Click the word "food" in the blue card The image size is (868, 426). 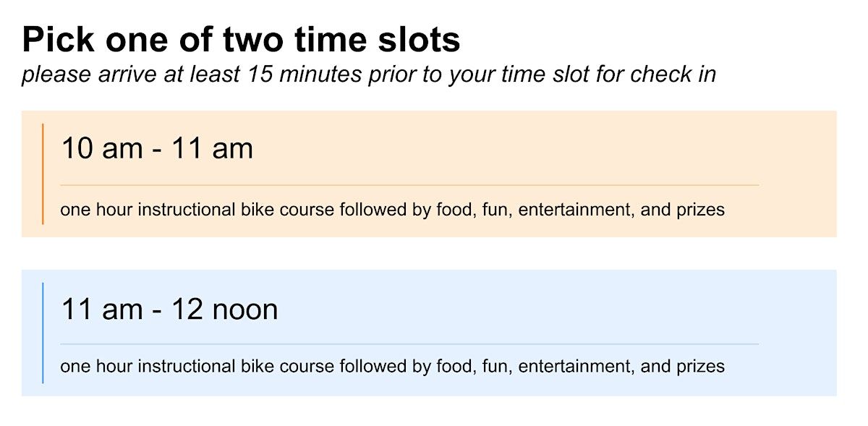click(454, 366)
